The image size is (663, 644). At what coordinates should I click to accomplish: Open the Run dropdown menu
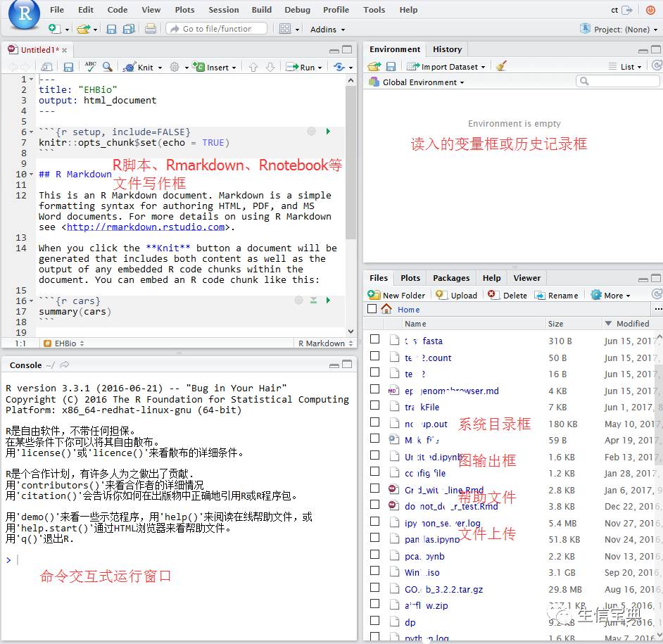click(x=320, y=68)
